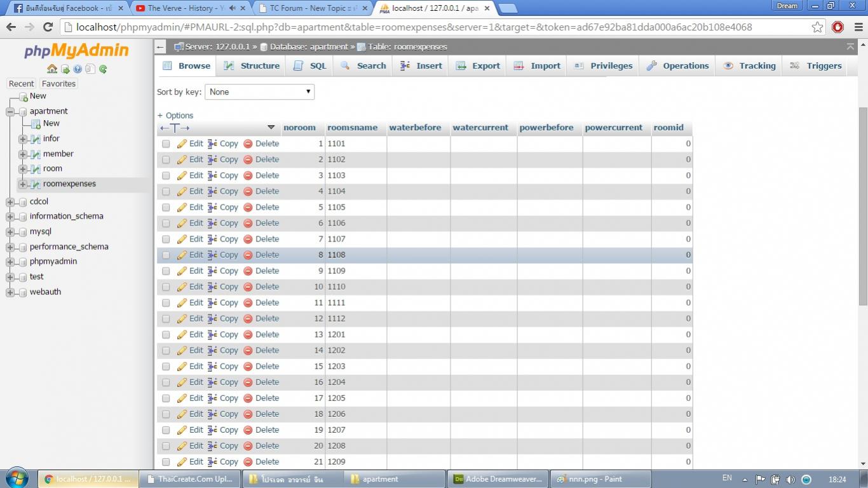Screen dimensions: 868x488
Task: Open Adobe Dreamweaver from the taskbar
Action: [x=497, y=479]
